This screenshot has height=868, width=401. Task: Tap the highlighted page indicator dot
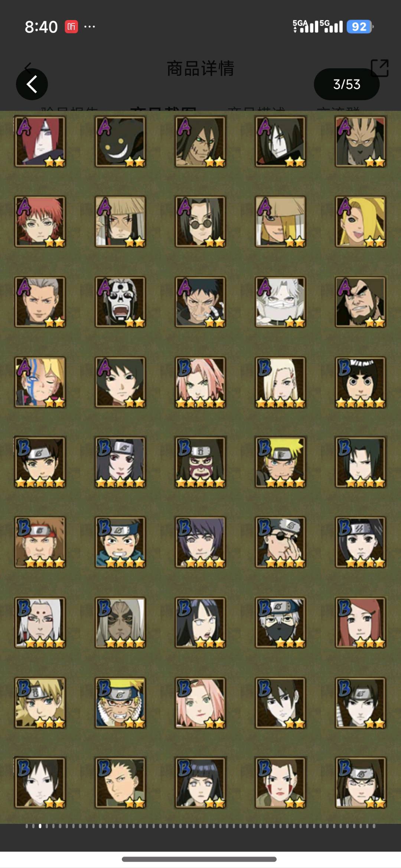pos(40,826)
